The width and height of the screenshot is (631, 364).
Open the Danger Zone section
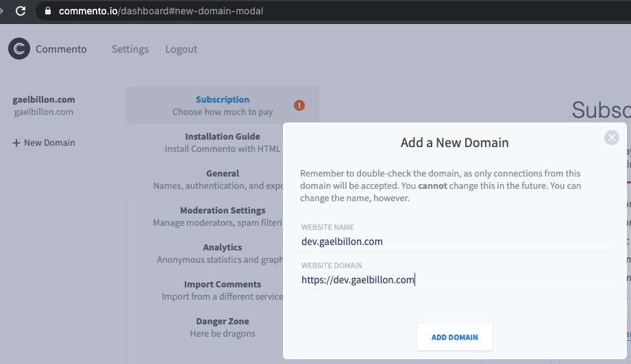223,327
